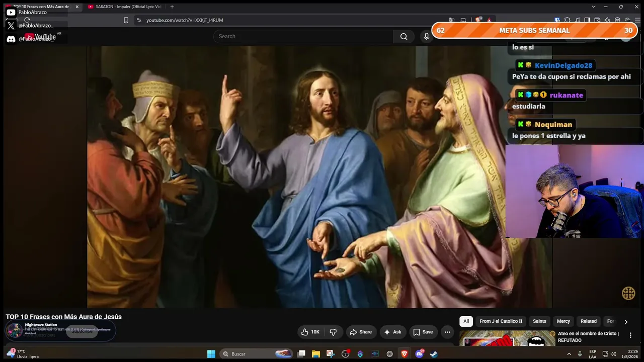Open the video's more actions menu
644x362 pixels.
(x=447, y=332)
